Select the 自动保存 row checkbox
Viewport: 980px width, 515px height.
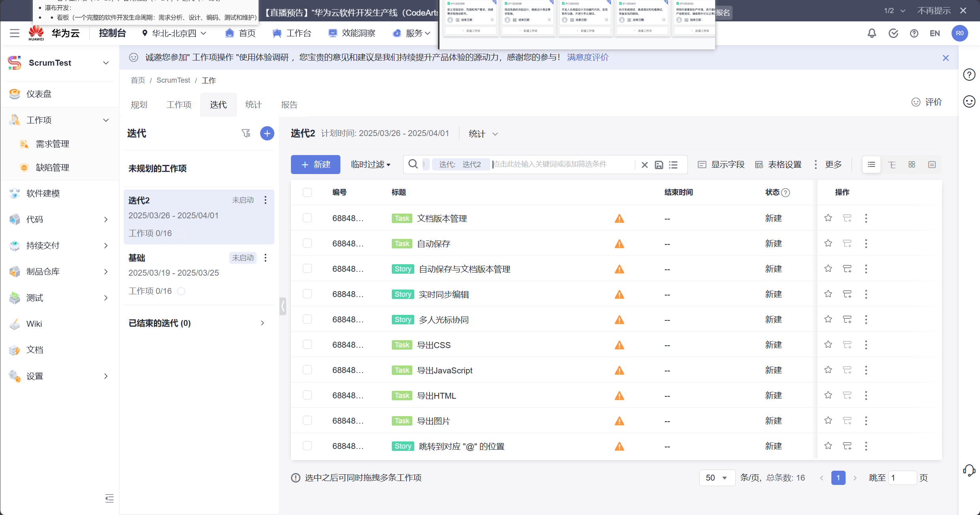coord(307,243)
